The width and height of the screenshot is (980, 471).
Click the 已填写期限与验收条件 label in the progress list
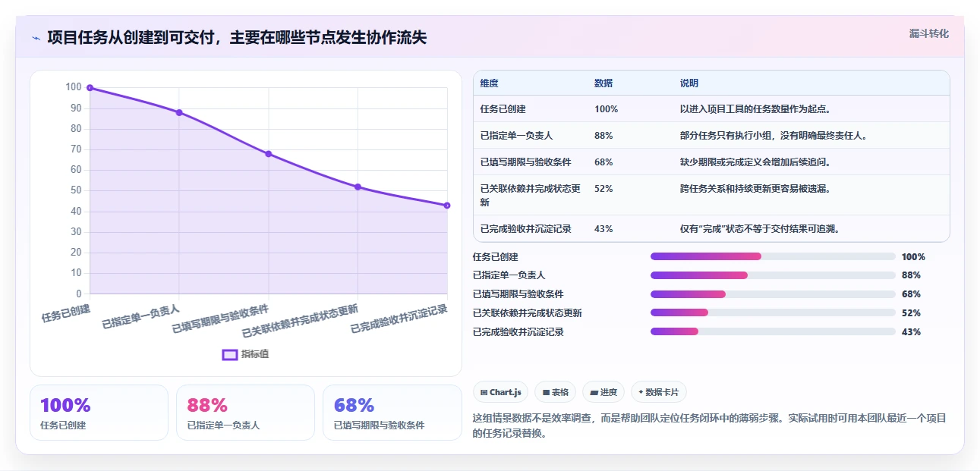518,294
